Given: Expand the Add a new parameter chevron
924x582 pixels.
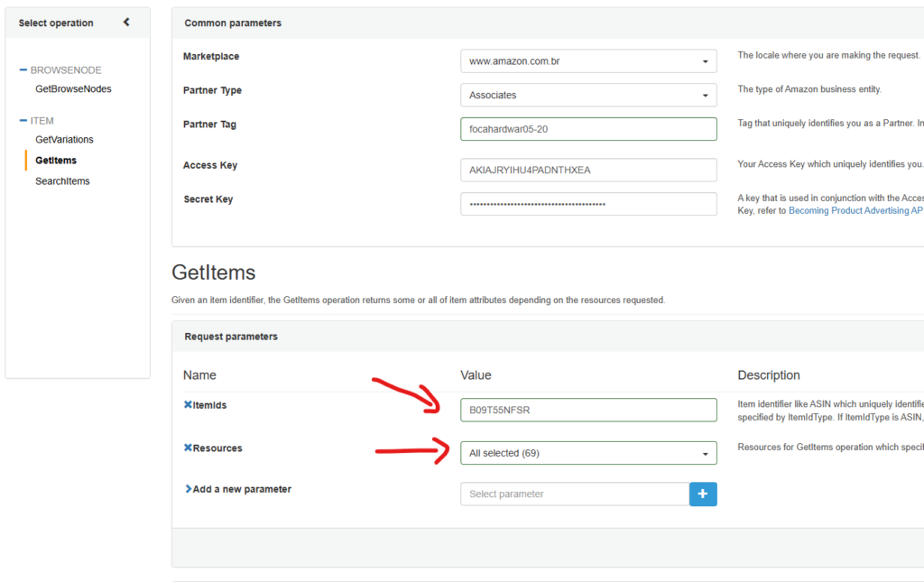Looking at the screenshot, I should pyautogui.click(x=188, y=489).
